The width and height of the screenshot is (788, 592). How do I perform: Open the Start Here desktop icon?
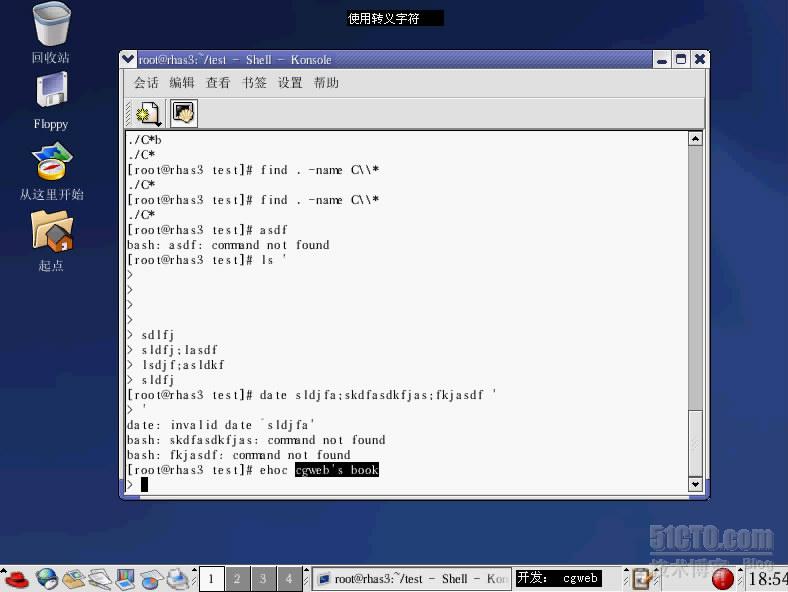[x=51, y=162]
